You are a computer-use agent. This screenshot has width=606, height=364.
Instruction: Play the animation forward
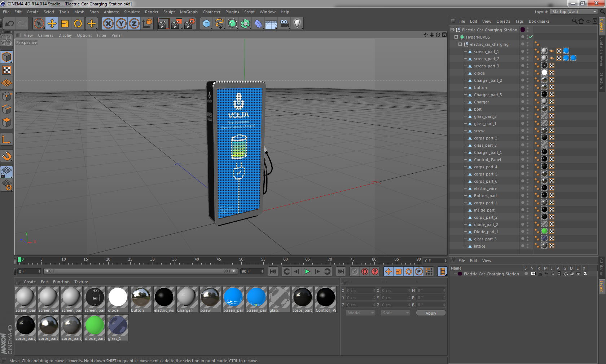[x=307, y=271]
